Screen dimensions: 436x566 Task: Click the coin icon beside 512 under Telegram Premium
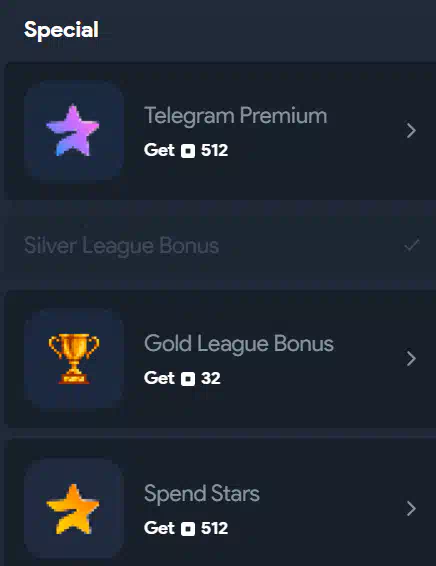click(x=188, y=151)
